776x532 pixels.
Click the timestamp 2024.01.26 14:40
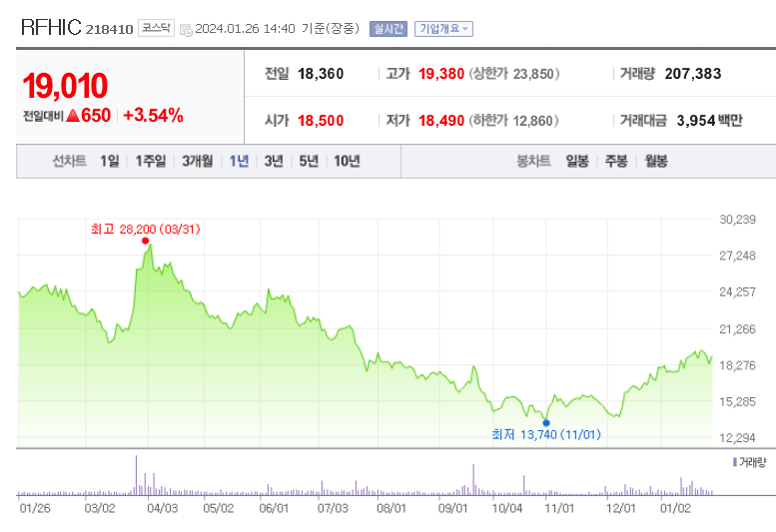[245, 29]
